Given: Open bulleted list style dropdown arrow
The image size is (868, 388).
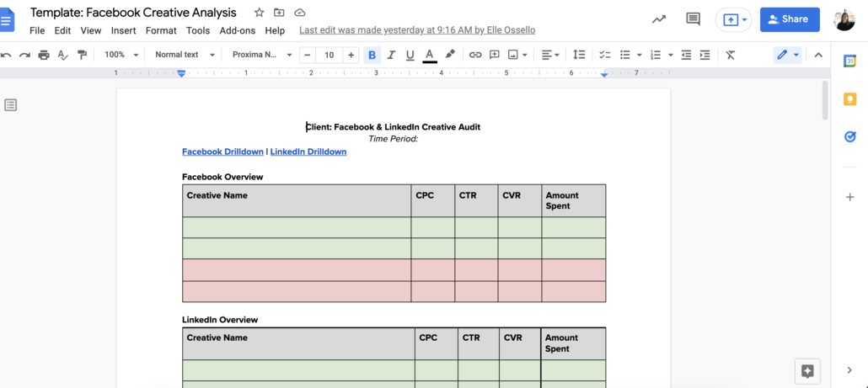Looking at the screenshot, I should (640, 55).
